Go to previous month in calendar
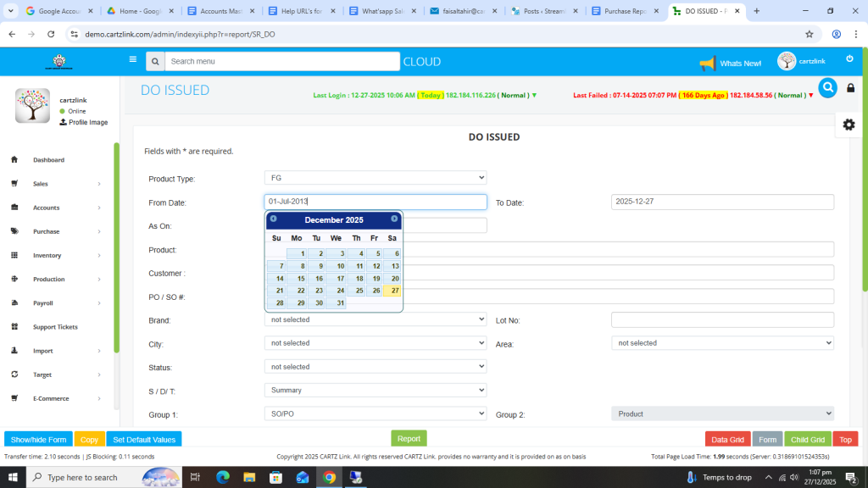The height and width of the screenshot is (488, 868). [x=273, y=219]
